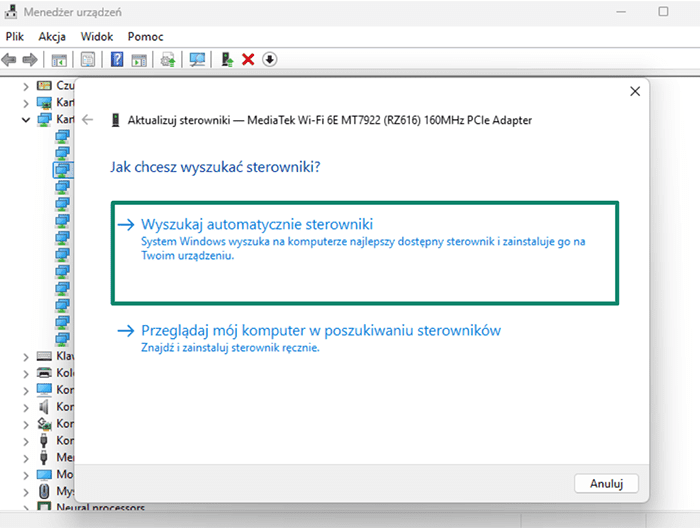The height and width of the screenshot is (528, 700).
Task: Select the USB plug icon beside Me
Action: [44, 457]
